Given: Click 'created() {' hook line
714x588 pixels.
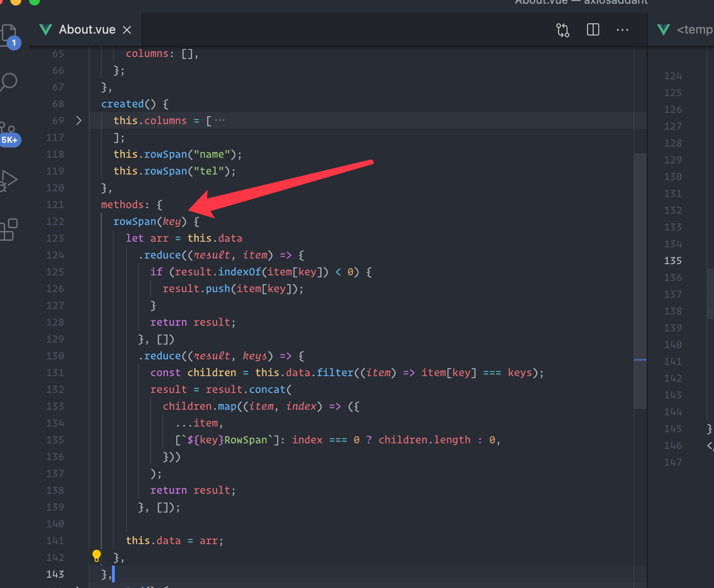Looking at the screenshot, I should (x=135, y=104).
